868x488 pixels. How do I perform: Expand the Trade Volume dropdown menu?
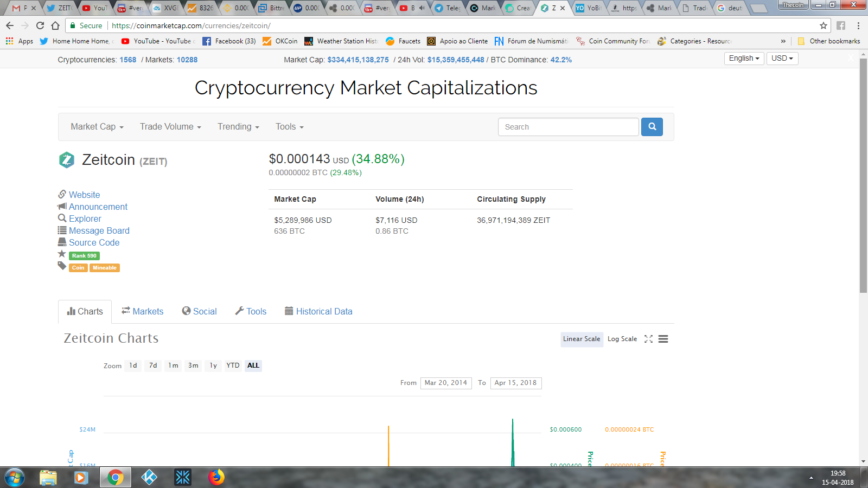coord(170,127)
